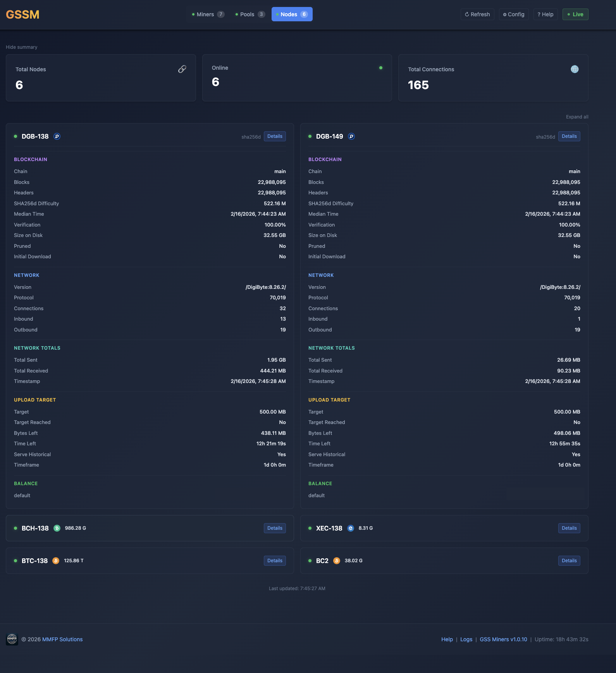616x673 pixels.
Task: Open the footer Help link
Action: pyautogui.click(x=447, y=639)
